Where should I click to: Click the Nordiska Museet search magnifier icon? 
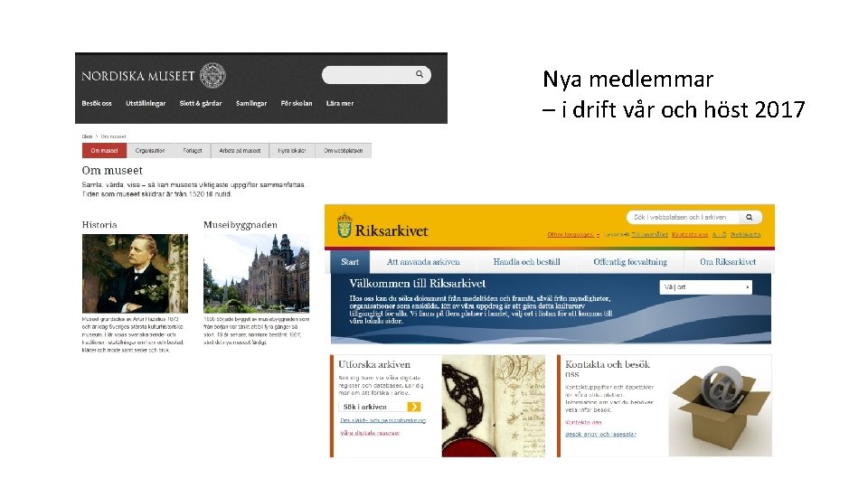(420, 74)
